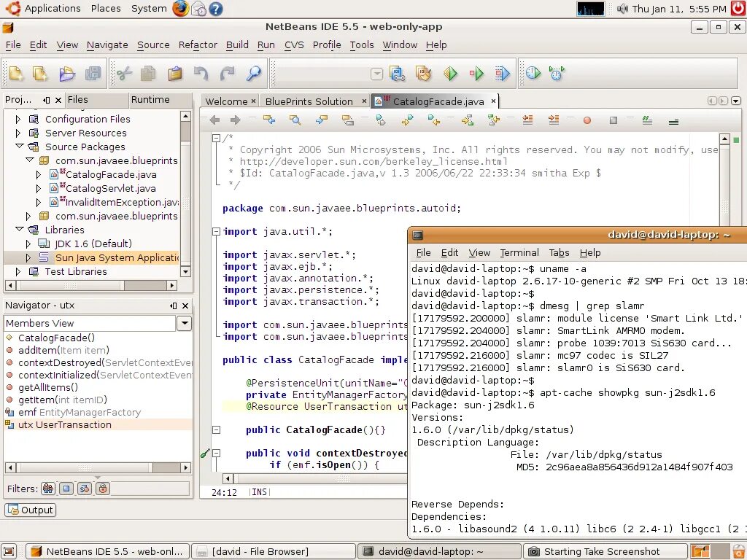This screenshot has height=560, width=747.
Task: Open the Members View dropdown
Action: [x=184, y=323]
